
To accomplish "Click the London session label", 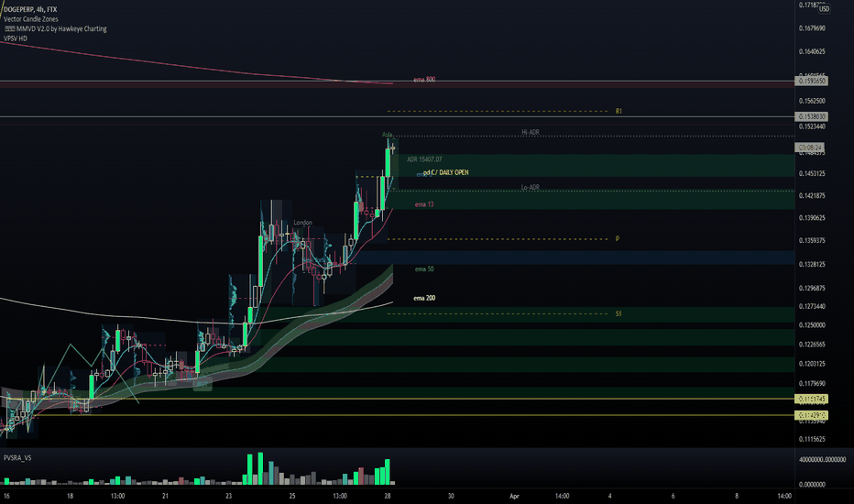I will tap(302, 223).
